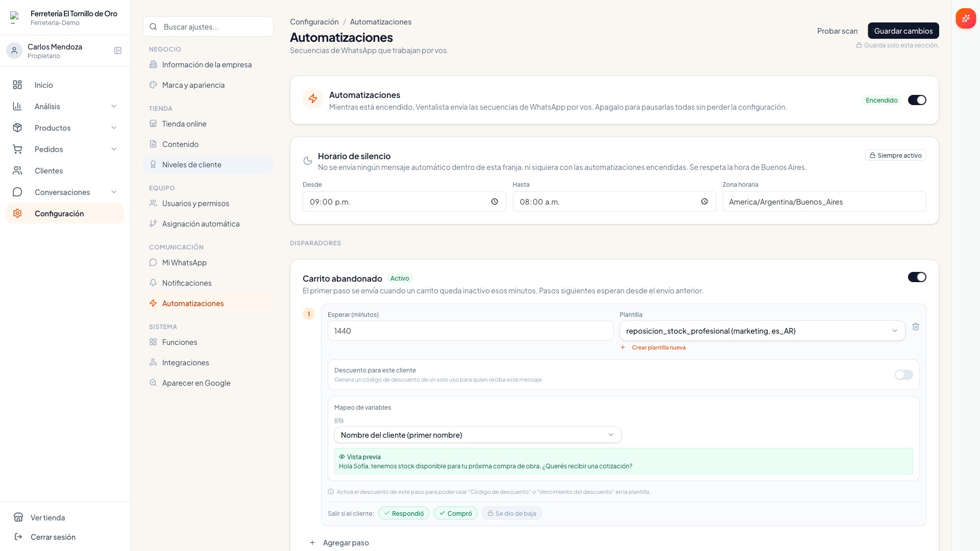Enable Descuento para este cliente switch

click(903, 375)
